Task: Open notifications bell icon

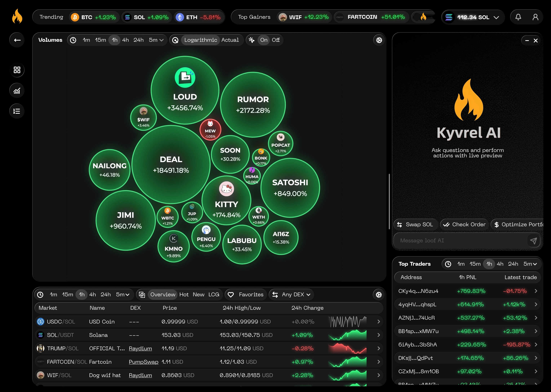Action: click(518, 17)
